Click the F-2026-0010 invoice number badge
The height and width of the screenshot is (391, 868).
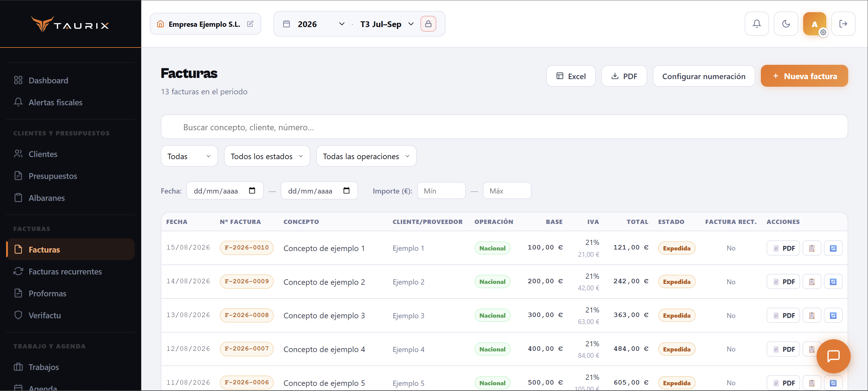tap(246, 248)
